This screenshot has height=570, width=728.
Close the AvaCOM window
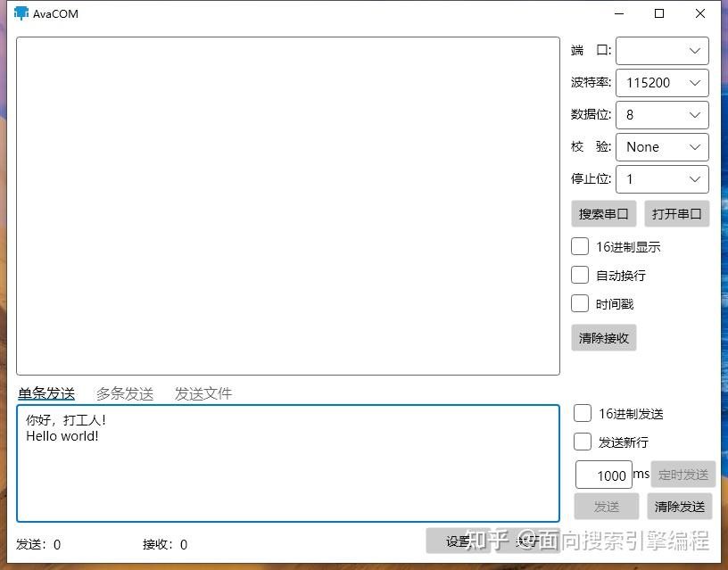point(700,13)
